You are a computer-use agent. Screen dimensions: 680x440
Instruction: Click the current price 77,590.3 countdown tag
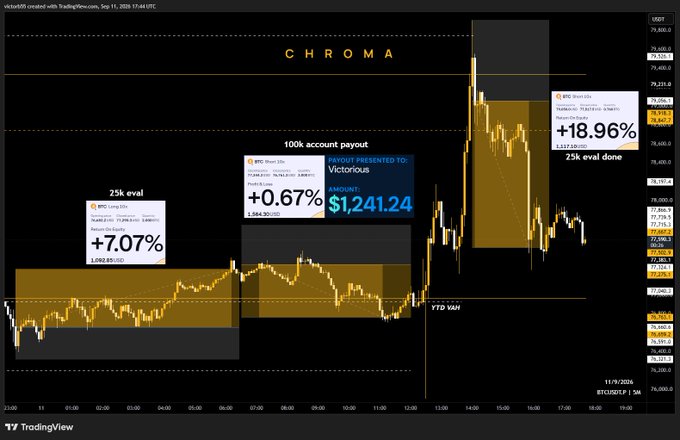point(660,242)
